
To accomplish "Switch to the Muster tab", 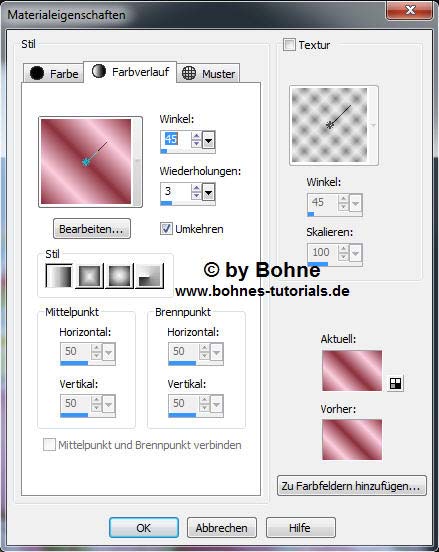I will tap(208, 74).
